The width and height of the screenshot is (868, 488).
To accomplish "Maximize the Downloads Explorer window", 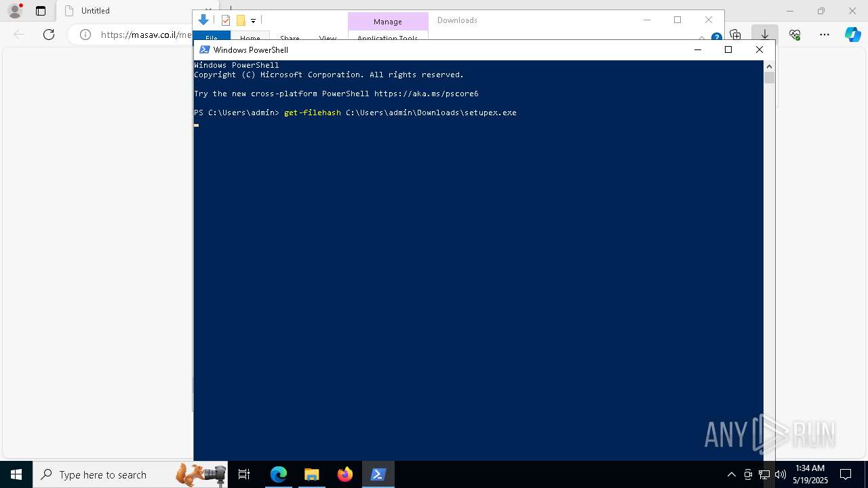I will [677, 20].
